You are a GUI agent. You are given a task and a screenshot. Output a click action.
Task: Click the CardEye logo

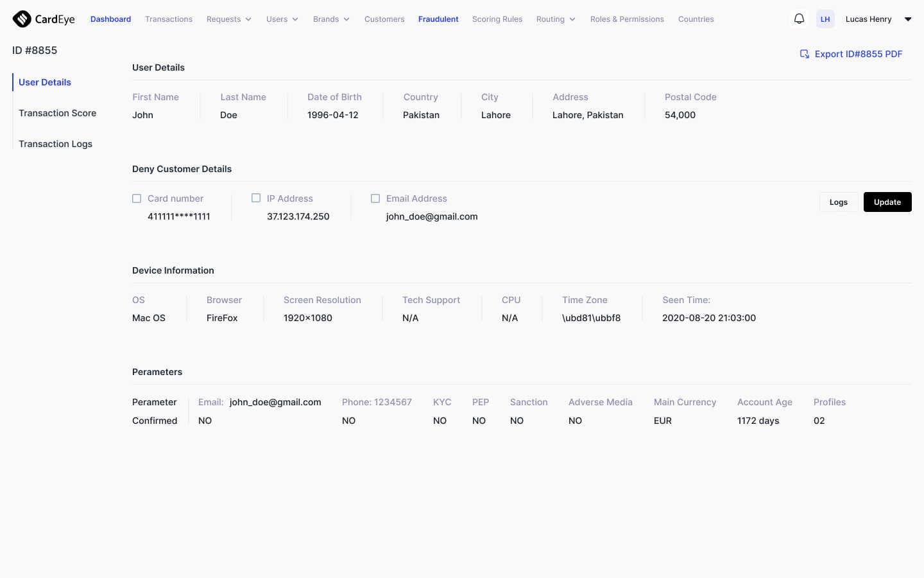(x=43, y=19)
